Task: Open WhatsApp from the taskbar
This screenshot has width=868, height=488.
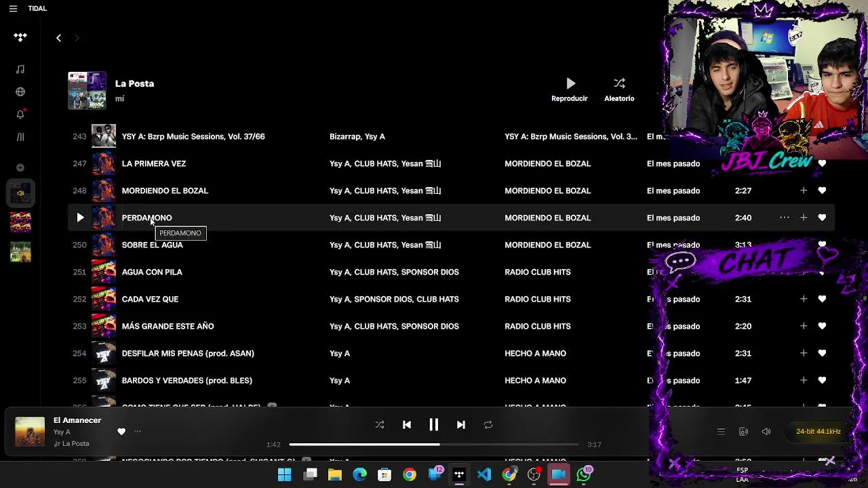Action: coord(584,474)
